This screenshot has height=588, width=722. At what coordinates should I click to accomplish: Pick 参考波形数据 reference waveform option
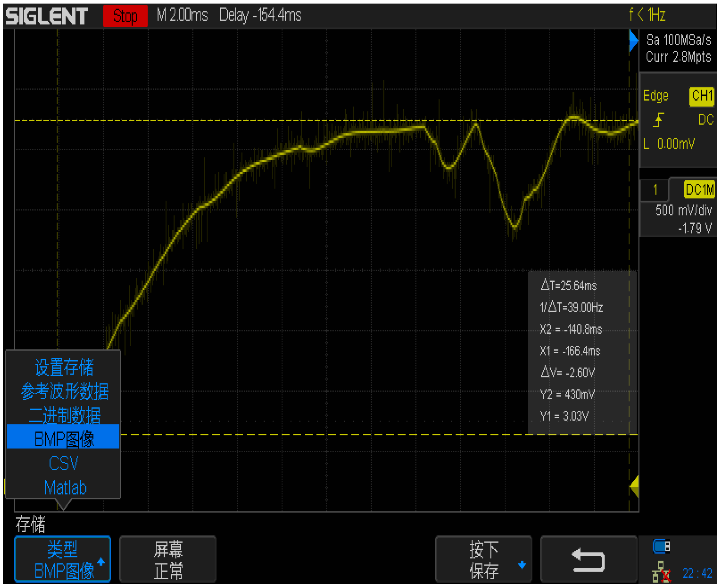64,391
